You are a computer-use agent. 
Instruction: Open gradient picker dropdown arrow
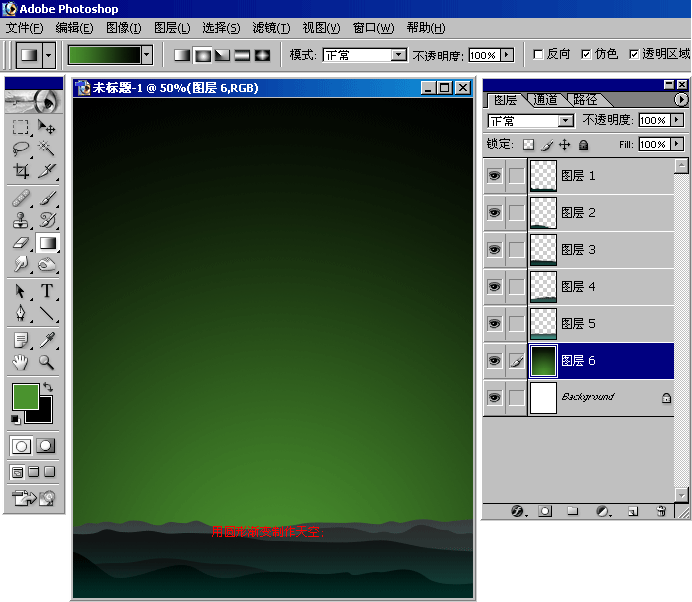[x=147, y=55]
